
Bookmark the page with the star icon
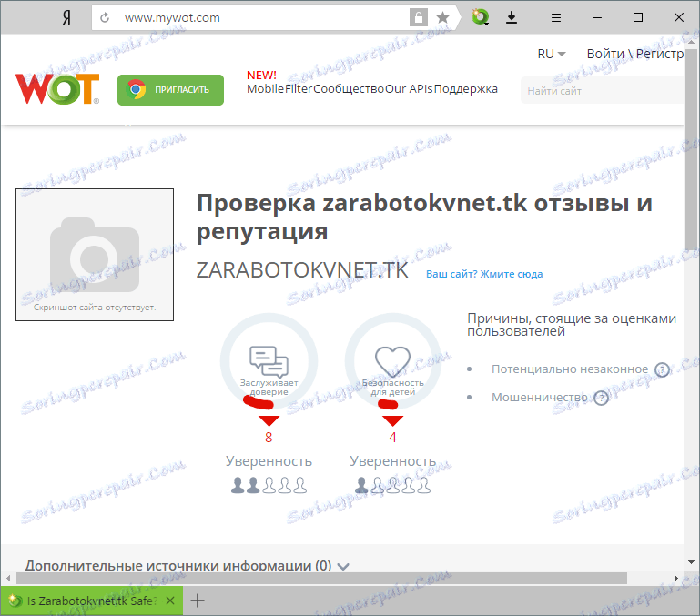442,18
